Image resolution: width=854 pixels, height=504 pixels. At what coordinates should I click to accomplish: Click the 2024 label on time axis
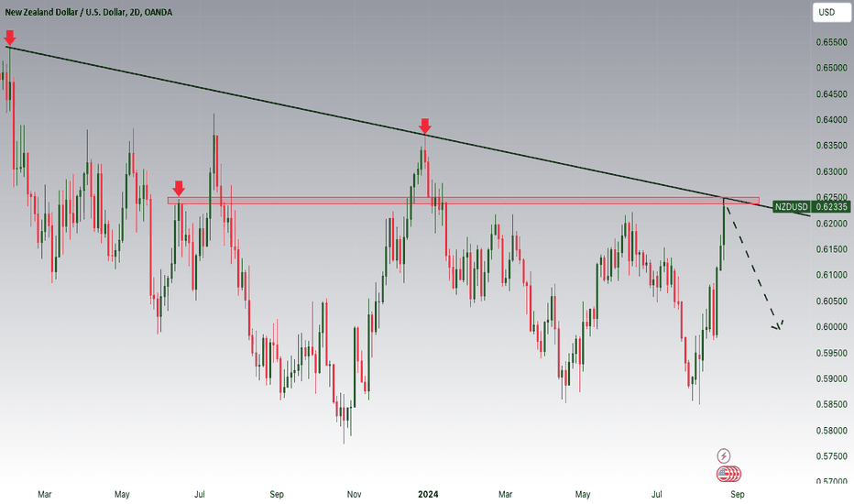428,494
